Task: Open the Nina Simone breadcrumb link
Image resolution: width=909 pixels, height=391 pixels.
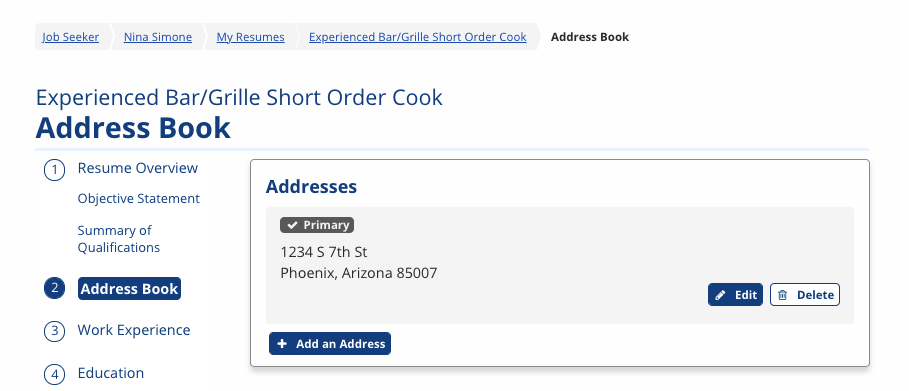Action: tap(158, 37)
